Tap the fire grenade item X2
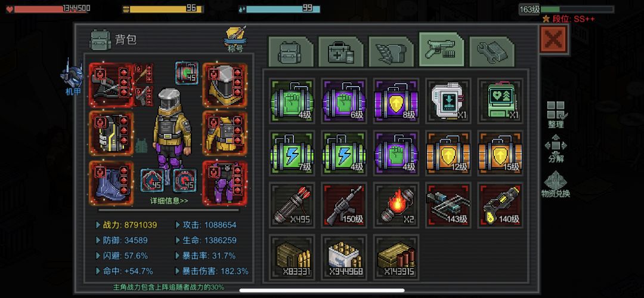The height and width of the screenshot is (298, 644). tap(396, 205)
